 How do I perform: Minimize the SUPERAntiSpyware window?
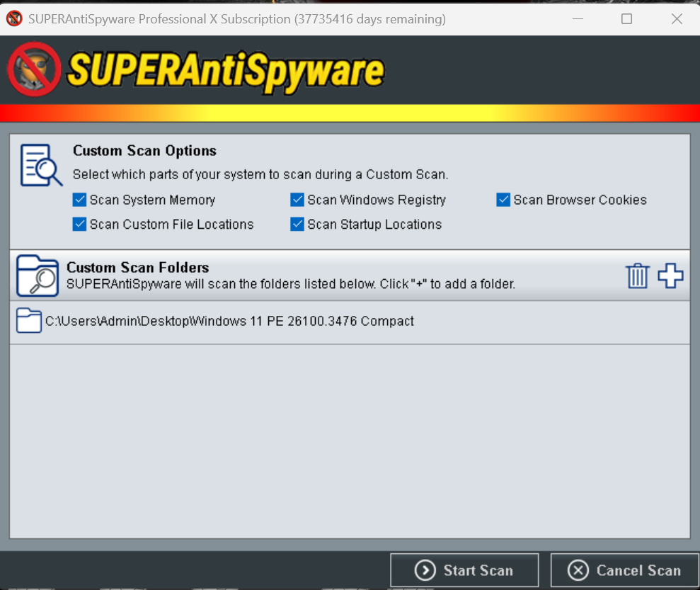coord(578,18)
